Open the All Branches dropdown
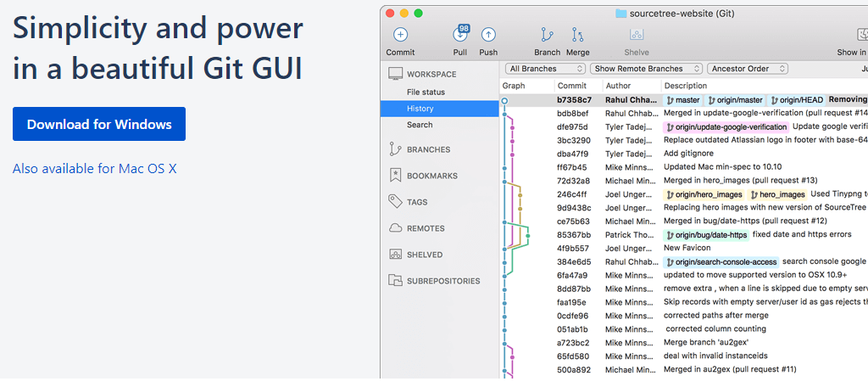Screen dimensions: 868x387 click(x=545, y=69)
